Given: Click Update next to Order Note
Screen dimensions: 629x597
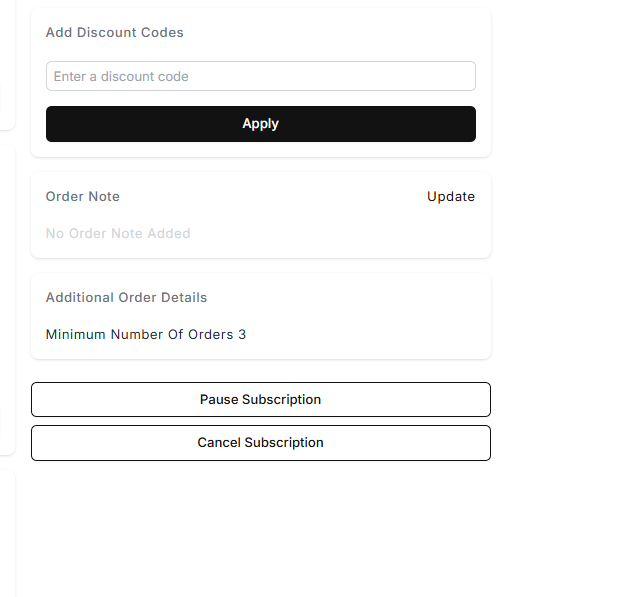Looking at the screenshot, I should [x=451, y=196].
